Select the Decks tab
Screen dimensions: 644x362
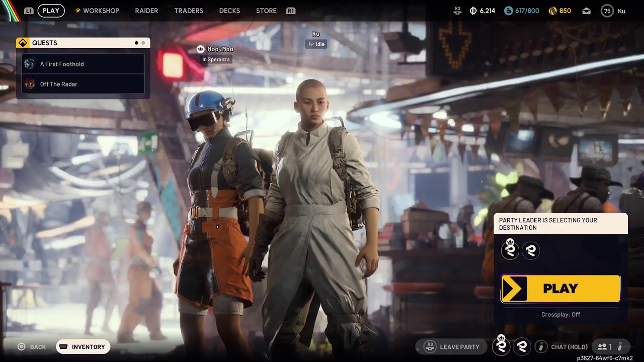229,11
